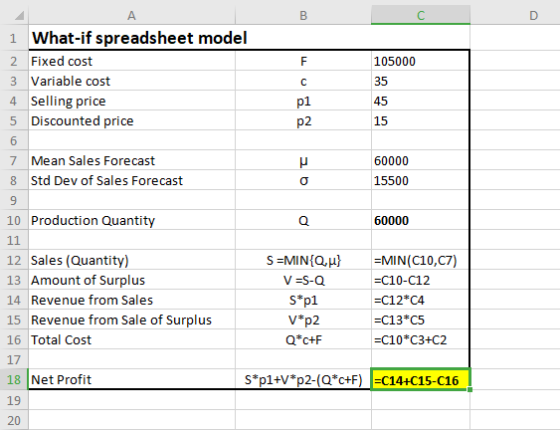Viewport: 560px width, 430px height.
Task: Select the 'Mean Sales Forecast' label cell
Action: (132, 161)
